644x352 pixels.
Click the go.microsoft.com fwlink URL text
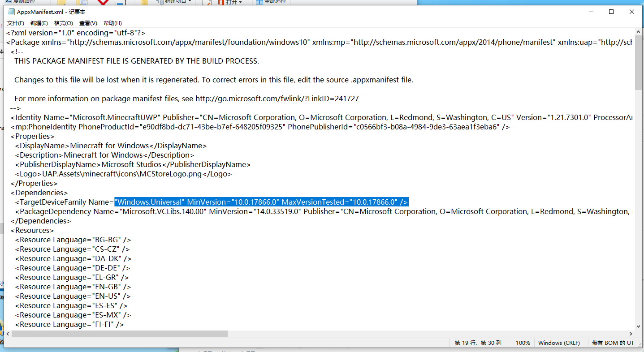click(277, 99)
